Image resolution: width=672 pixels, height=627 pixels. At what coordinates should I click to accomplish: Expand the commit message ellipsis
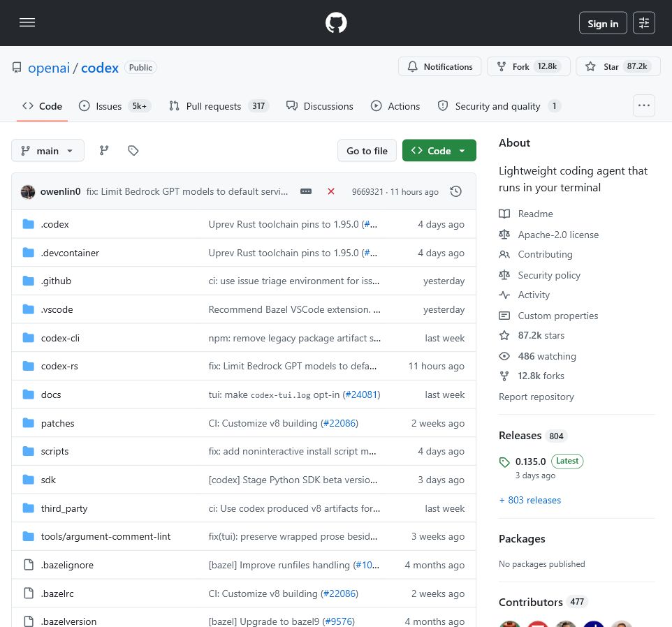(306, 191)
